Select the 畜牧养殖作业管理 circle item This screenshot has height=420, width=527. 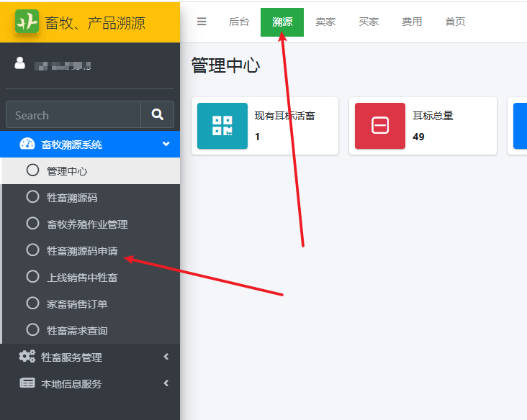pyautogui.click(x=32, y=223)
